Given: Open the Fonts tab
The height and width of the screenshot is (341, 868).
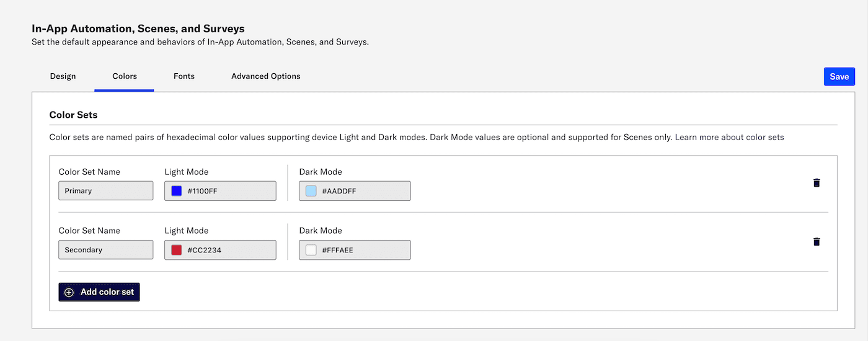Looking at the screenshot, I should pyautogui.click(x=184, y=76).
